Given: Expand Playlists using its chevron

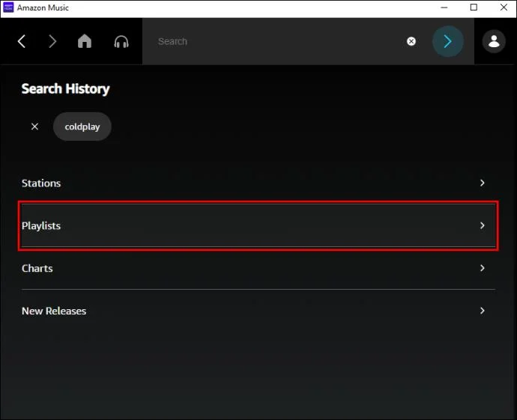Looking at the screenshot, I should tap(483, 225).
